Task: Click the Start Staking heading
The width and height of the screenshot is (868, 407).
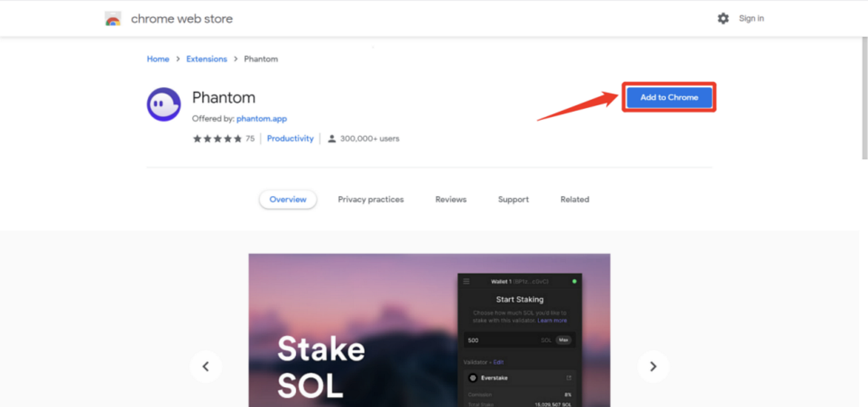Action: (520, 299)
